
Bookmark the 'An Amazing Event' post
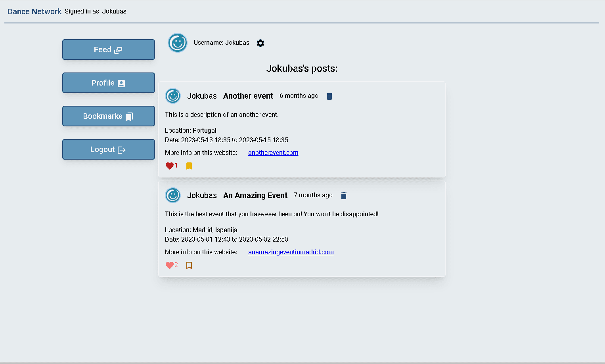pyautogui.click(x=189, y=265)
